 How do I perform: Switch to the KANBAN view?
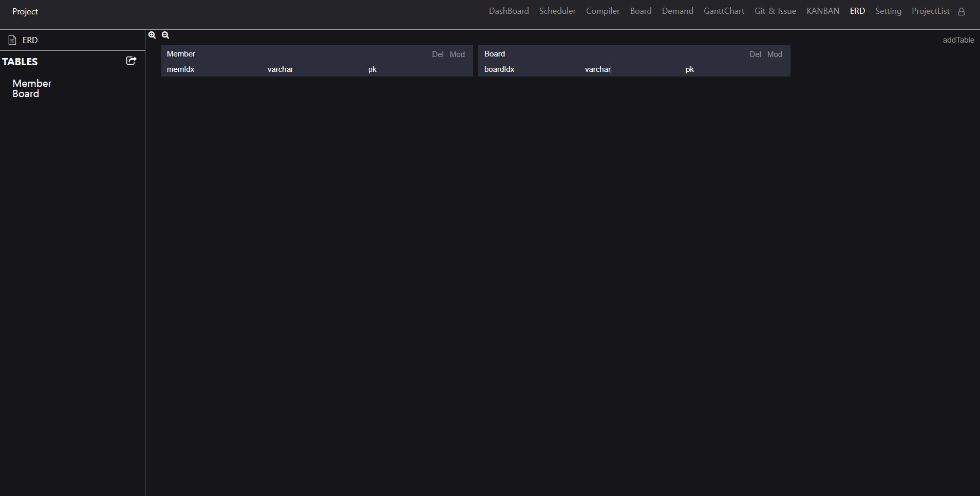pos(822,10)
